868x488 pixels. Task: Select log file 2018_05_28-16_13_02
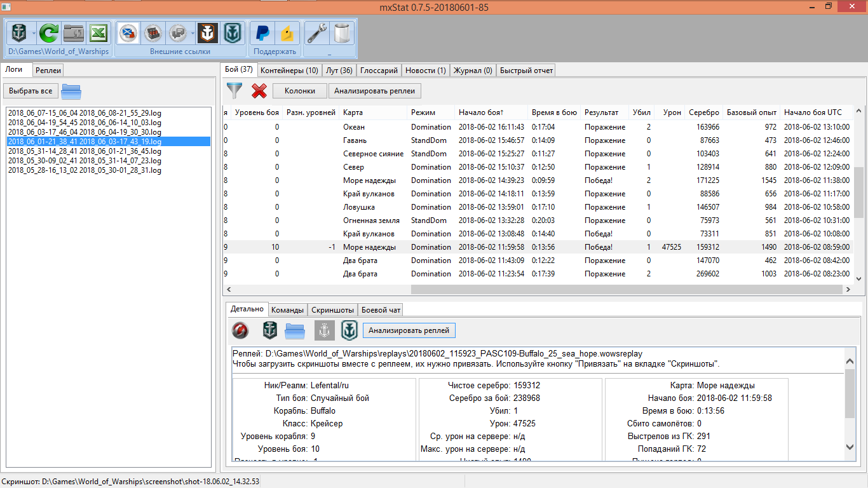click(x=85, y=170)
